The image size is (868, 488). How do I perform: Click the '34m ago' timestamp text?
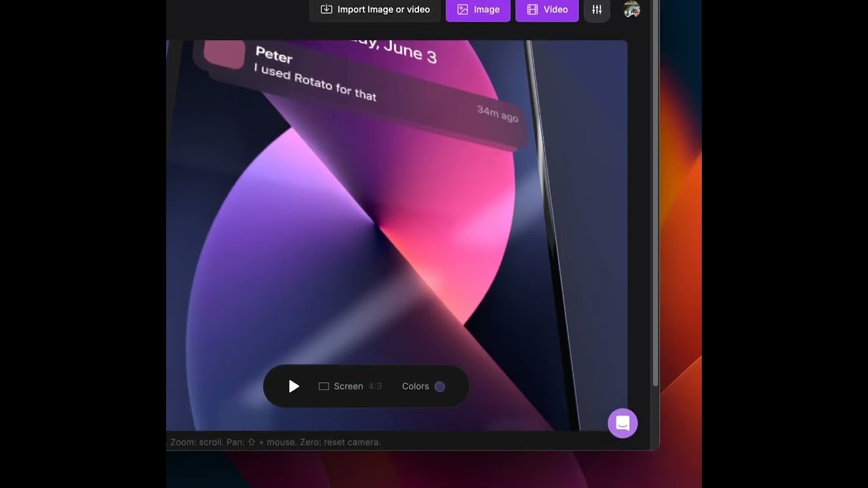[498, 114]
